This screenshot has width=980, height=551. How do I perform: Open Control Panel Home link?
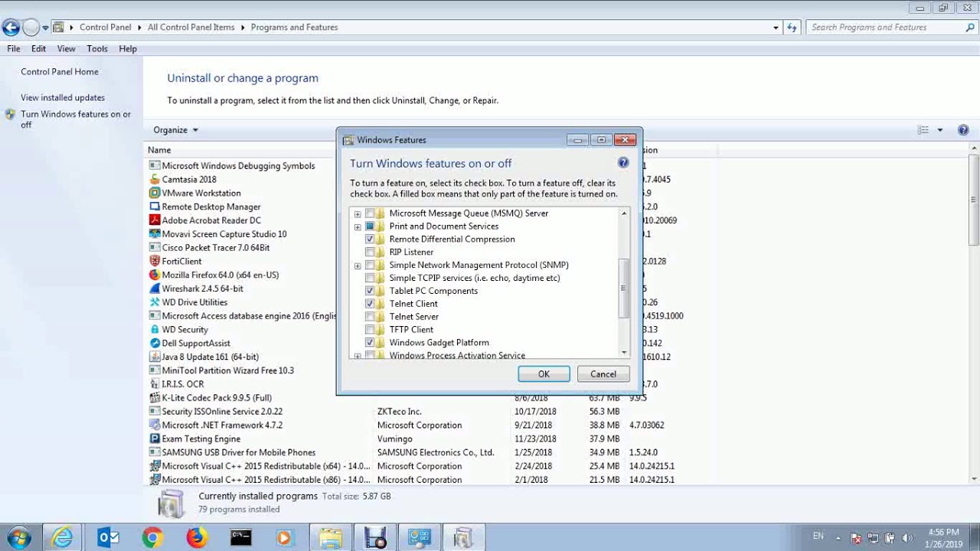coord(60,72)
